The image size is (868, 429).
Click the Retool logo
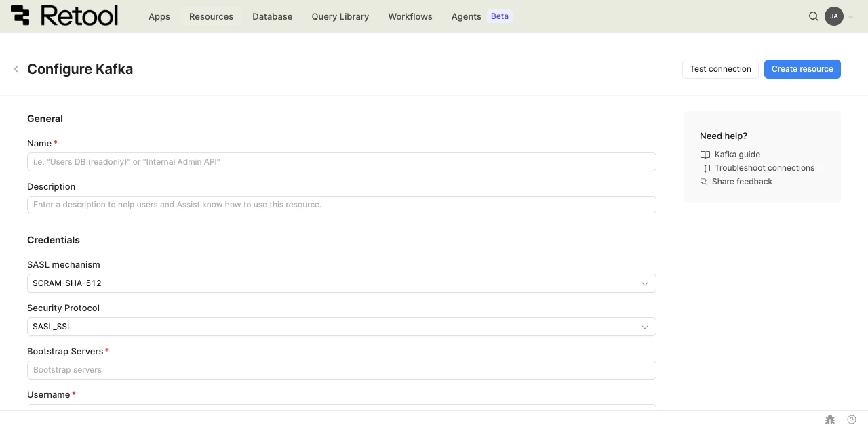(64, 16)
